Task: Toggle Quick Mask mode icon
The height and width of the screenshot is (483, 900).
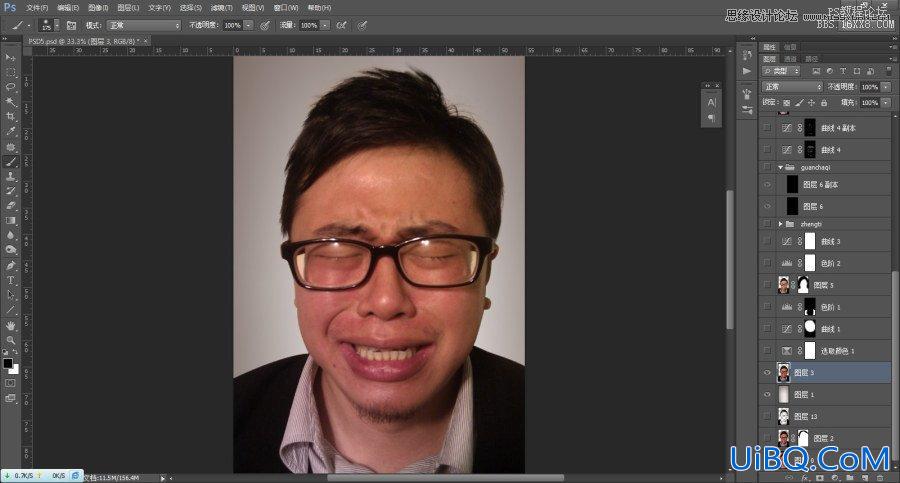Action: click(x=10, y=382)
